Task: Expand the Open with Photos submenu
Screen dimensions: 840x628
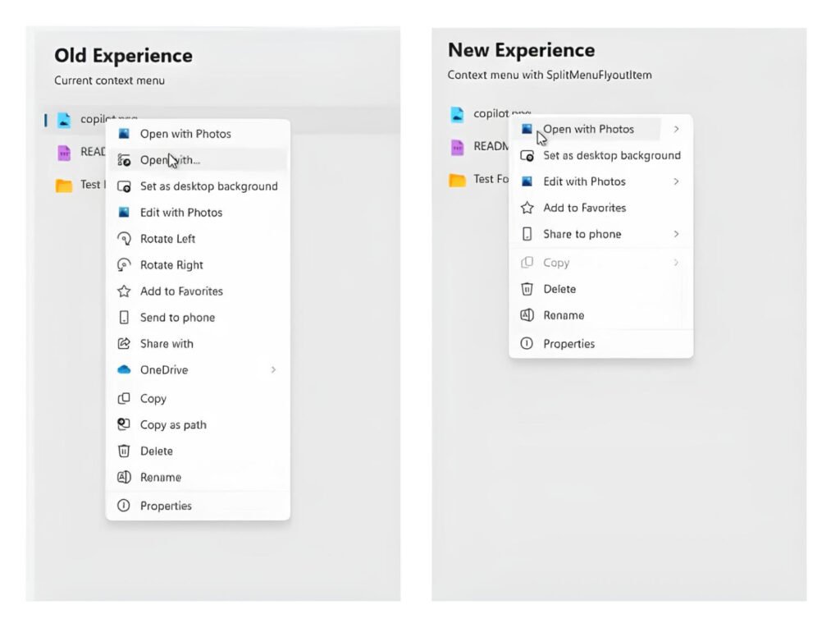Action: coord(677,130)
